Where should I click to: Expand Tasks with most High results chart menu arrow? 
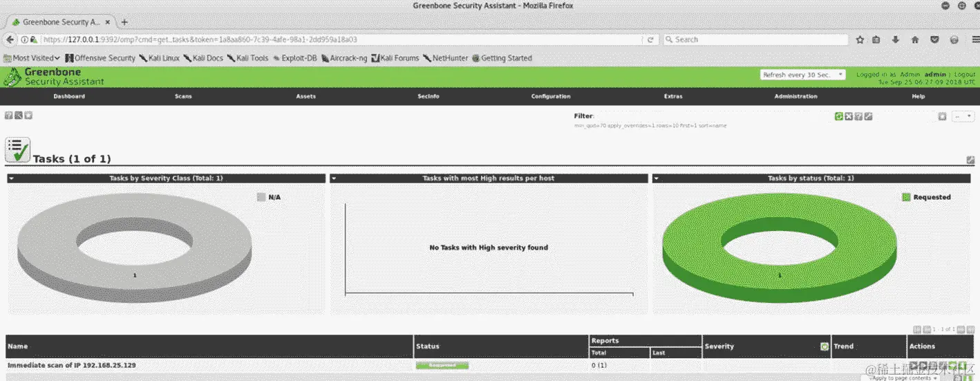tap(334, 178)
